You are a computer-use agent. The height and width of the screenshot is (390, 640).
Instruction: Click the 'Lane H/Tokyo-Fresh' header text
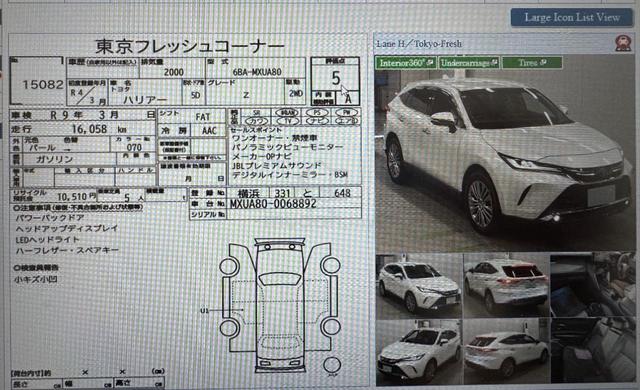[x=419, y=43]
